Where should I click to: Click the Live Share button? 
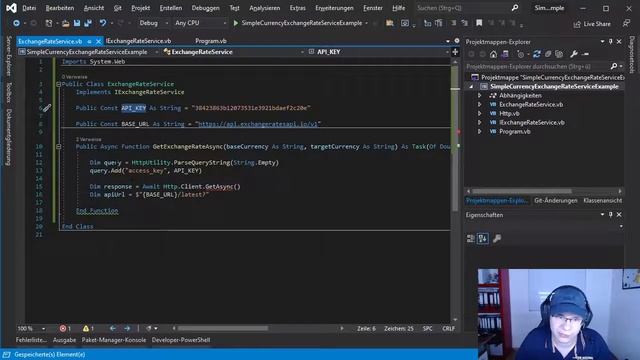pos(592,24)
